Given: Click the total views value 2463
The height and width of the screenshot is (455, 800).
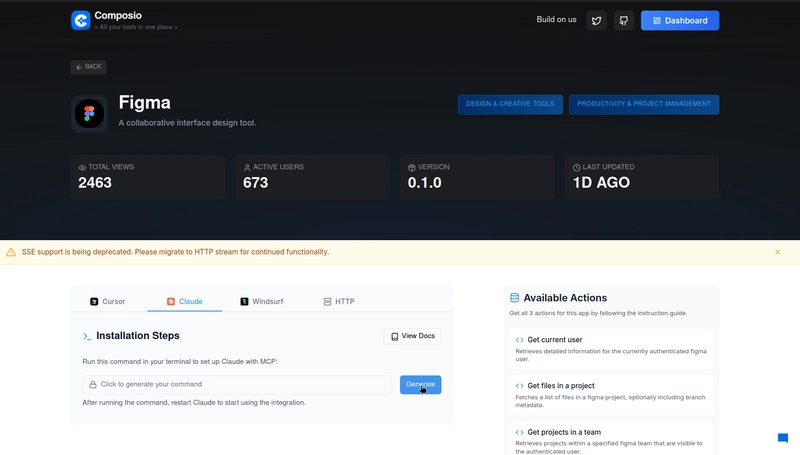Looking at the screenshot, I should coord(95,183).
